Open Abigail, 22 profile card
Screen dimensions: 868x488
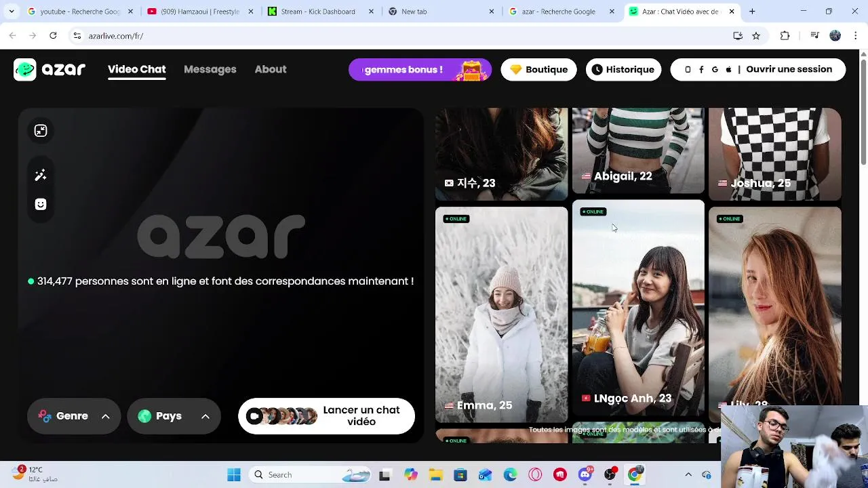coord(638,150)
